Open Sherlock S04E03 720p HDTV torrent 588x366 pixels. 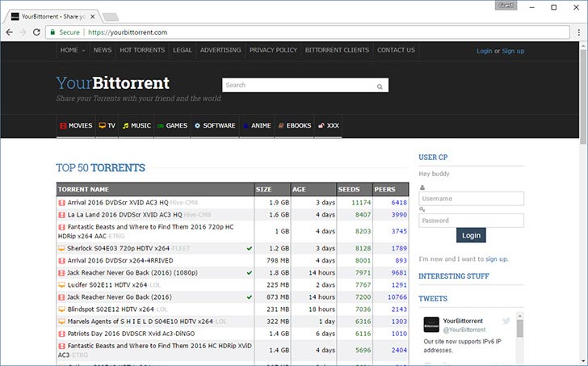point(119,248)
